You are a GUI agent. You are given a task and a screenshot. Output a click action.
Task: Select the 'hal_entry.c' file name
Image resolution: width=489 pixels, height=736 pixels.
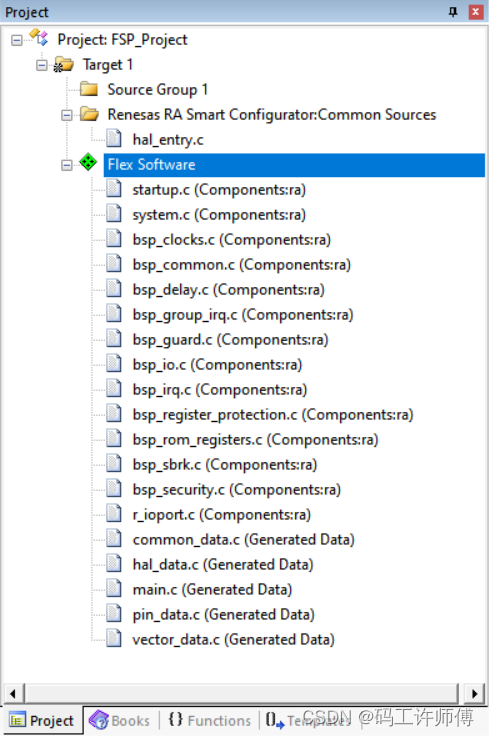[x=168, y=140]
